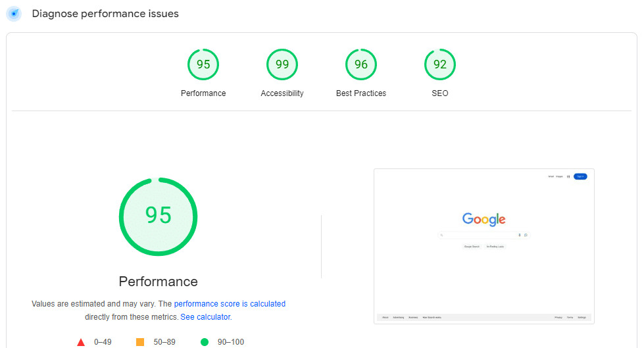Open the SEO score gauge showing 92
The width and height of the screenshot is (644, 348).
coord(440,64)
